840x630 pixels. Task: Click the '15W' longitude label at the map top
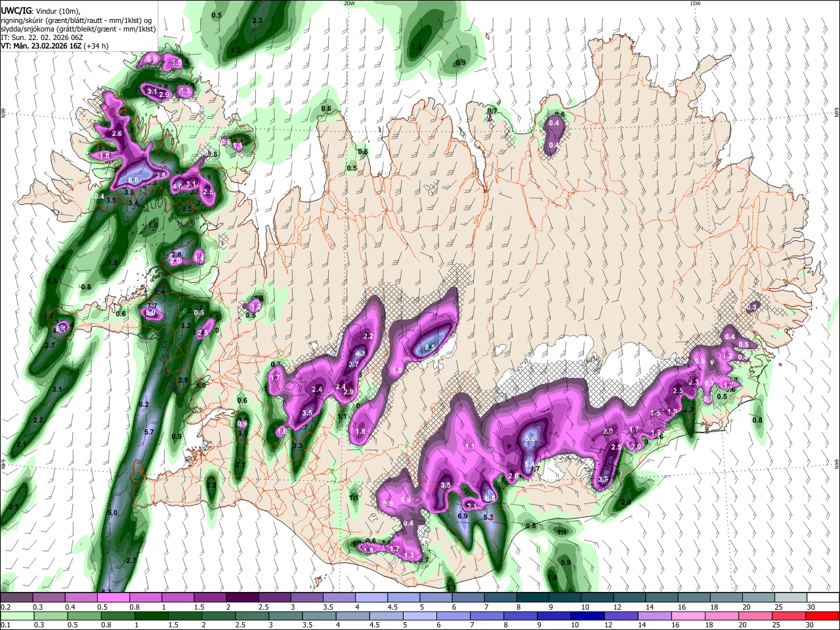[695, 3]
